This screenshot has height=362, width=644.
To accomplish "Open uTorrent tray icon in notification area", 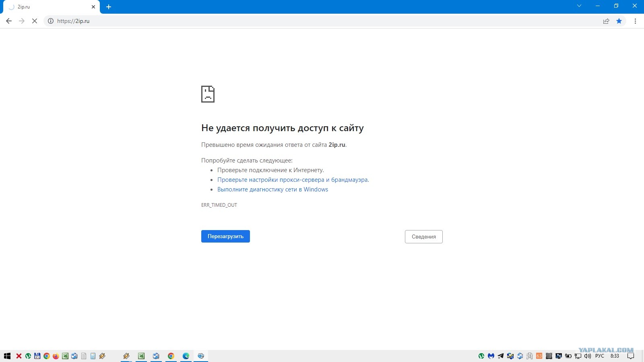I will click(481, 356).
